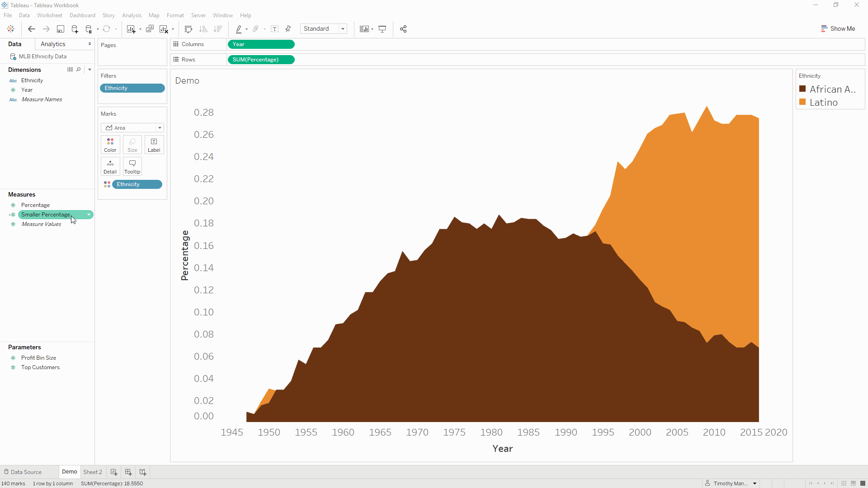Toggle the Show Me panel

(838, 28)
